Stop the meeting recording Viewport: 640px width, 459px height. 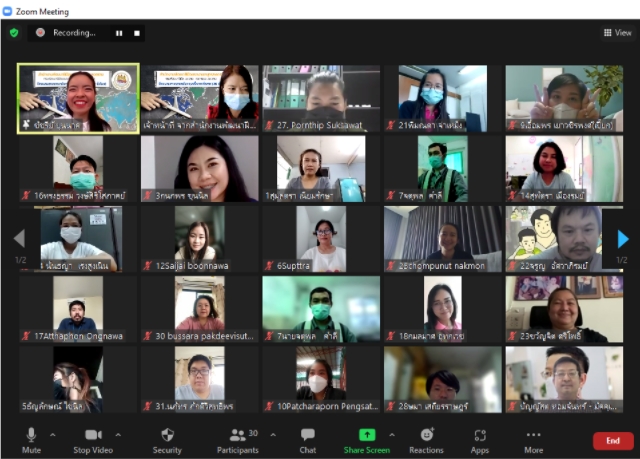[x=137, y=33]
